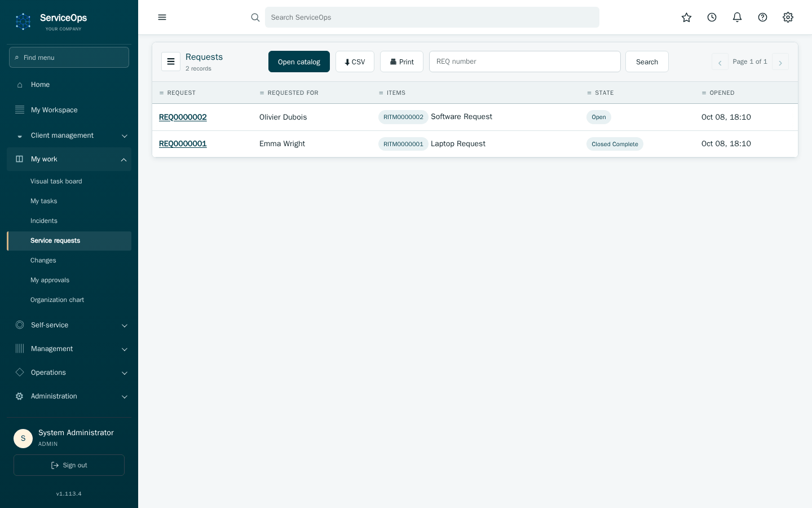
Task: Open Organization chart menu item
Action: coord(69,300)
